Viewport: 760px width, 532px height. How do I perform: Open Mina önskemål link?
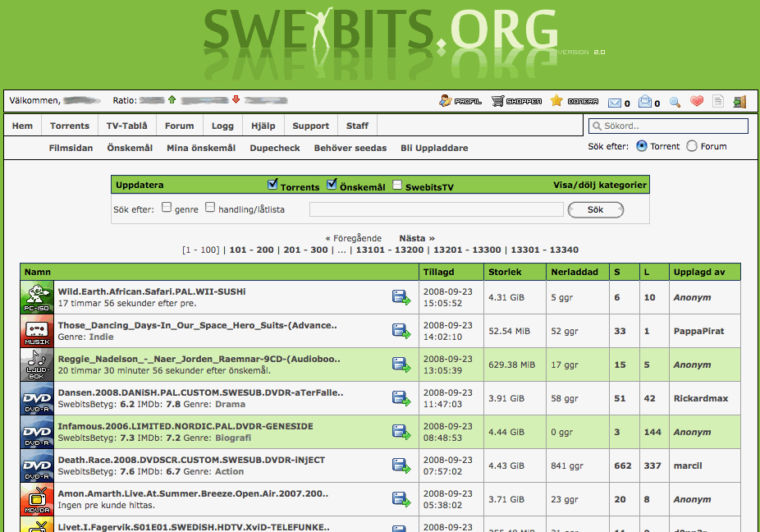(201, 148)
